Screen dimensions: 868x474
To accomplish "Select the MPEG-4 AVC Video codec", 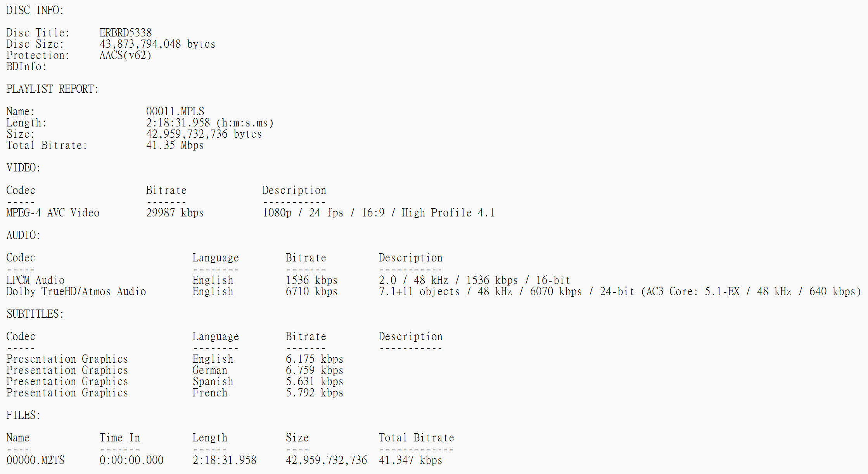I will 53,213.
